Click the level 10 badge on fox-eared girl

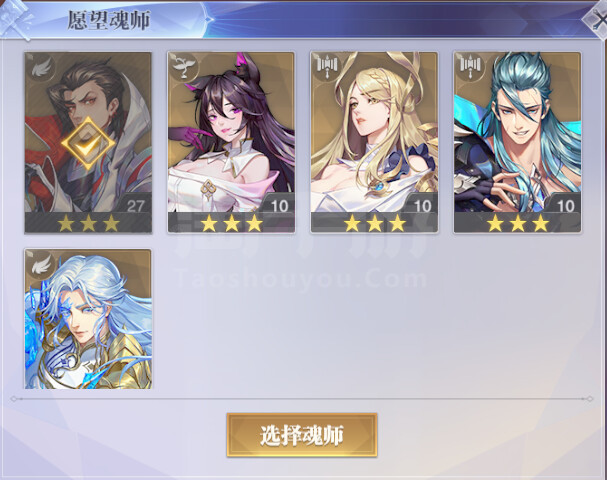pos(279,205)
